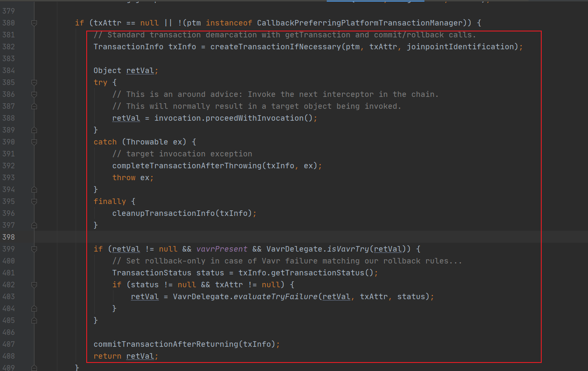Collapse the try block at line 385
588x371 pixels.
pos(34,82)
